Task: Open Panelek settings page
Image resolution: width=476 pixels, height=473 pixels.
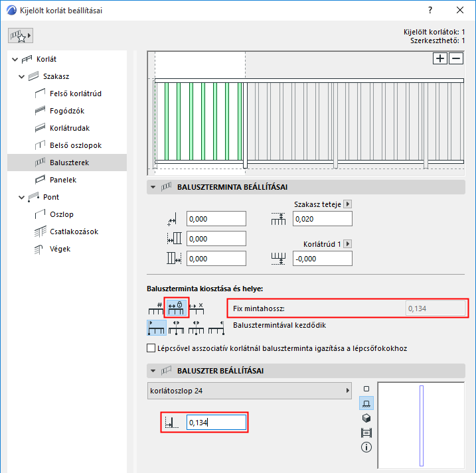Action: (x=63, y=180)
